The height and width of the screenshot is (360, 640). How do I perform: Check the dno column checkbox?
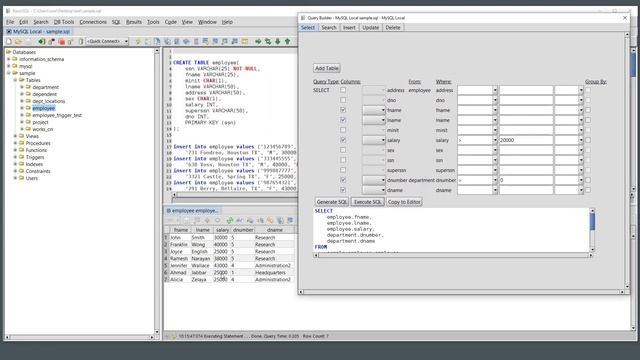343,100
